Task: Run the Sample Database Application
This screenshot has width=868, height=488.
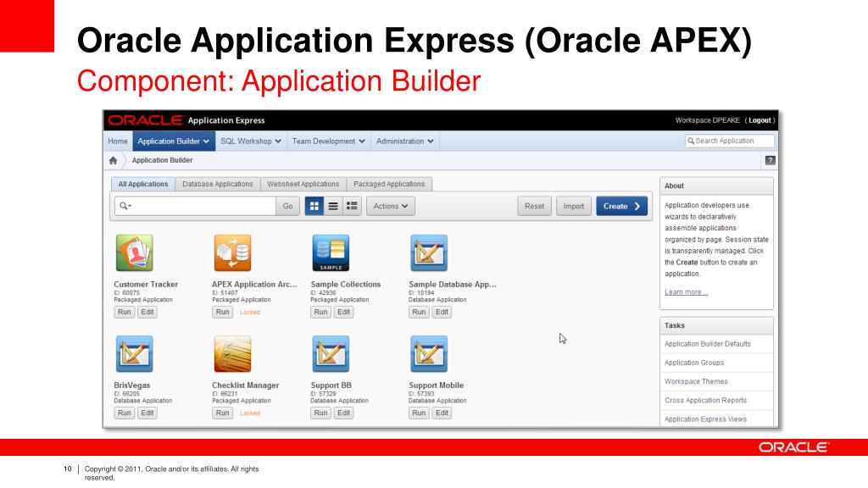Action: coord(419,312)
